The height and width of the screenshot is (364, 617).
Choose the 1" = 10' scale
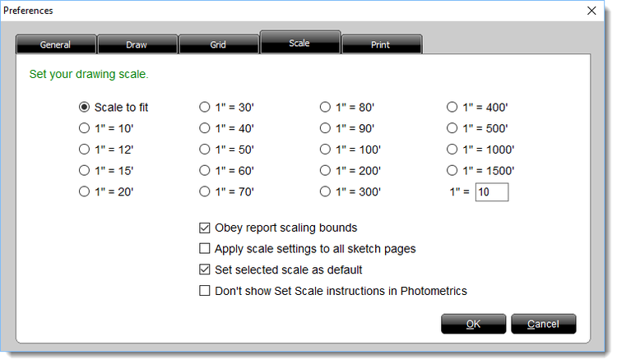pyautogui.click(x=83, y=128)
